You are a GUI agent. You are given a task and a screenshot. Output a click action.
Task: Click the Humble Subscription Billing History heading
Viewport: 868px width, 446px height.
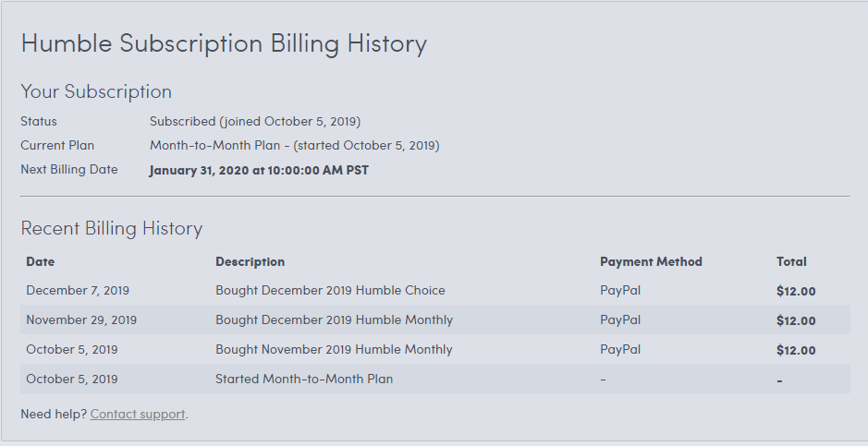tap(224, 43)
